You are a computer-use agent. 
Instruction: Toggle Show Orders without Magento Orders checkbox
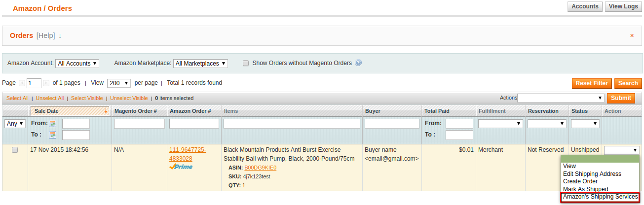coord(245,63)
